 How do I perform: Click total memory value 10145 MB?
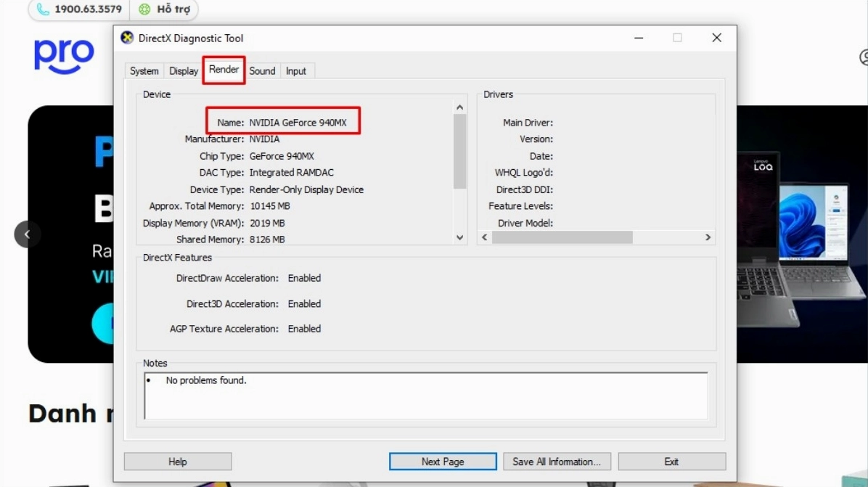tap(269, 206)
